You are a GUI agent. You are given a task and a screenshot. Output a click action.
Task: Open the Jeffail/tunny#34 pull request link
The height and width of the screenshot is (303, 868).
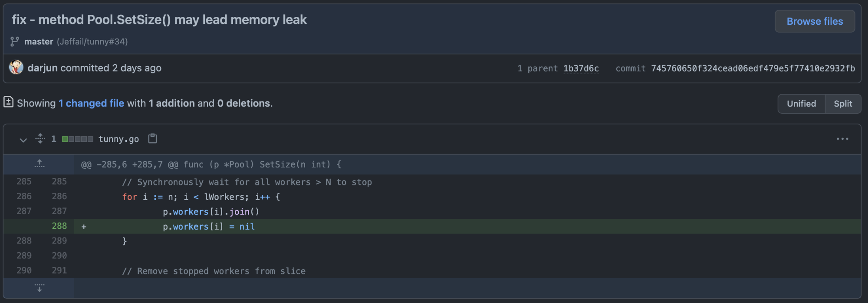tap(92, 42)
